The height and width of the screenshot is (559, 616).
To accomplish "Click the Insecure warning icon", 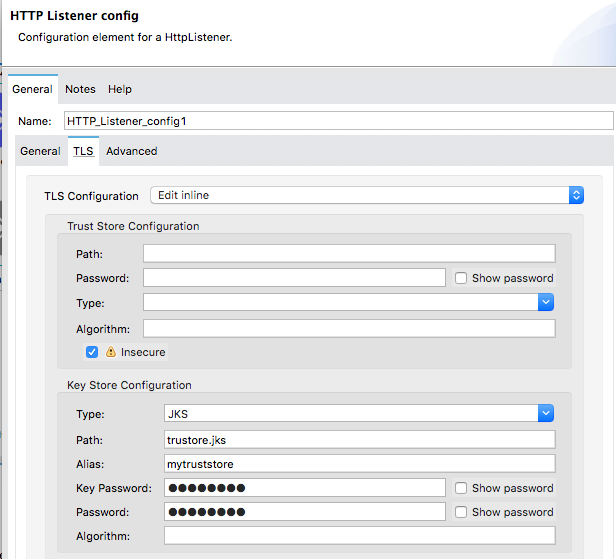I will click(x=111, y=352).
